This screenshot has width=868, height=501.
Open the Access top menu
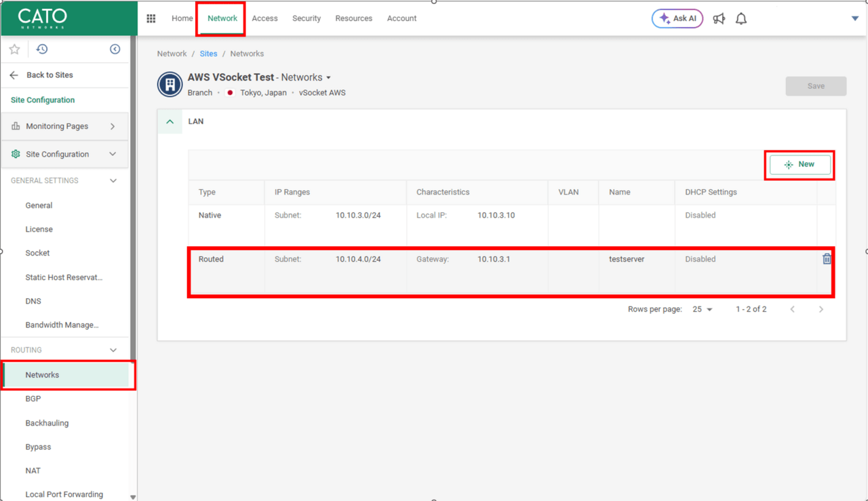point(264,18)
